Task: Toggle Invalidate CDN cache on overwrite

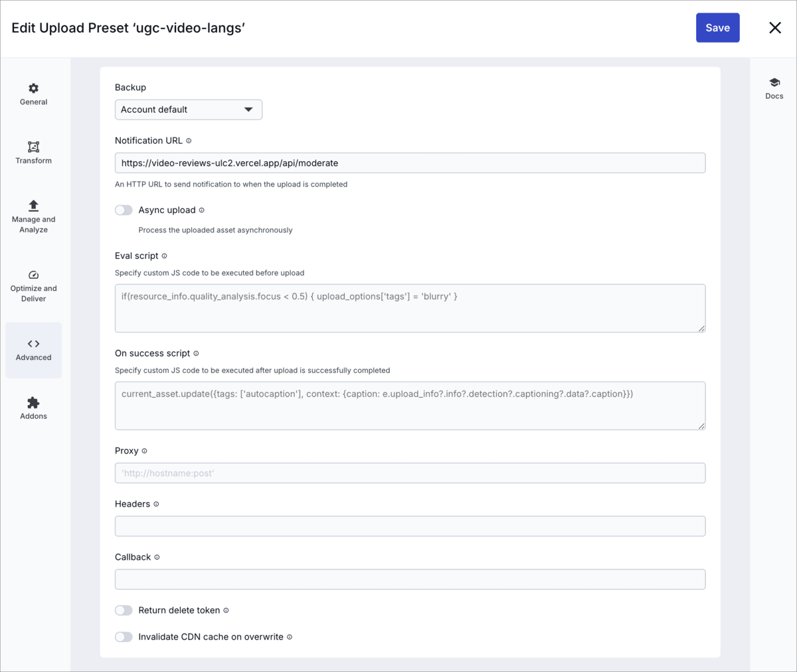Action: click(x=124, y=637)
